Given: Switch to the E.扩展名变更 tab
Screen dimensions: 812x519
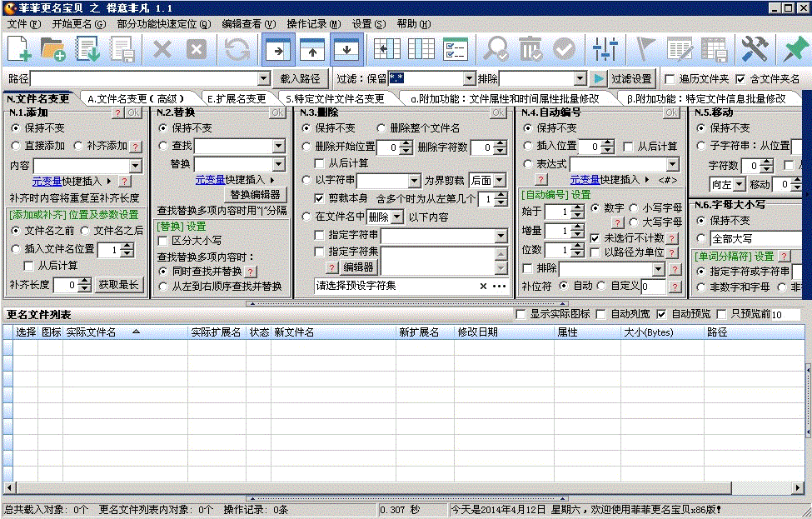Looking at the screenshot, I should click(236, 98).
